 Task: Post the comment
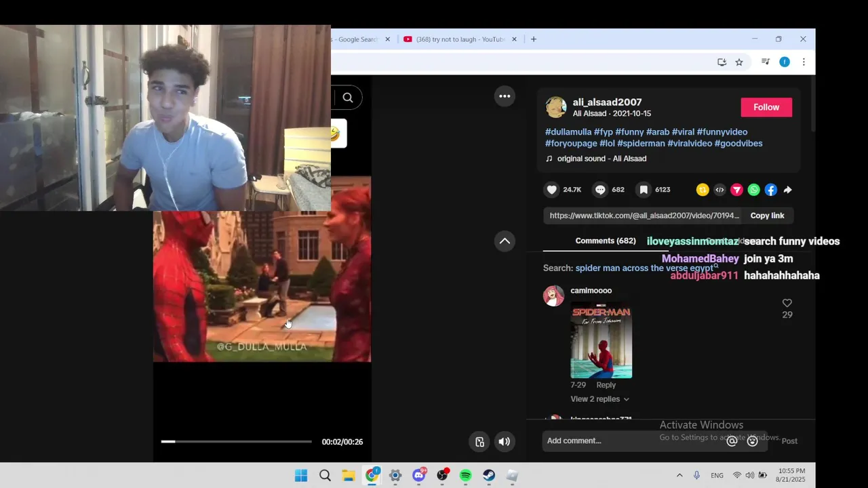(789, 441)
